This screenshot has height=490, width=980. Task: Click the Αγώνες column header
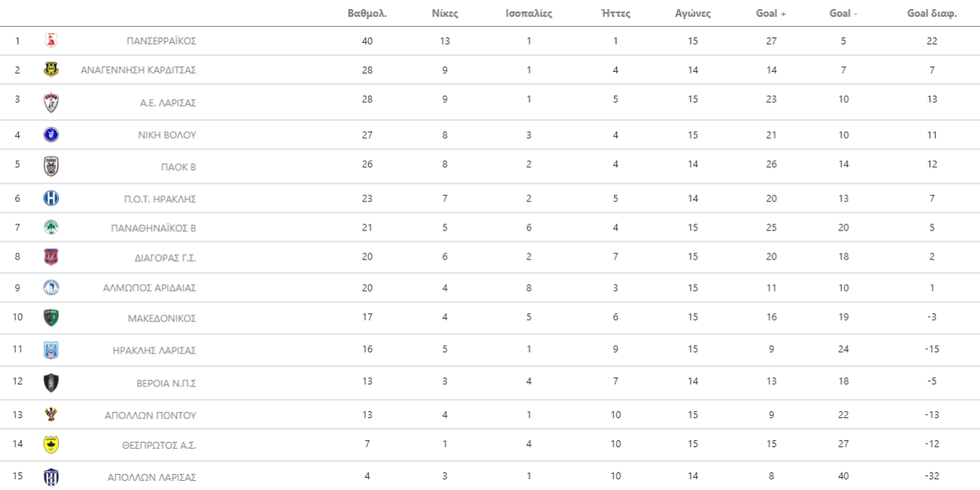pos(692,14)
